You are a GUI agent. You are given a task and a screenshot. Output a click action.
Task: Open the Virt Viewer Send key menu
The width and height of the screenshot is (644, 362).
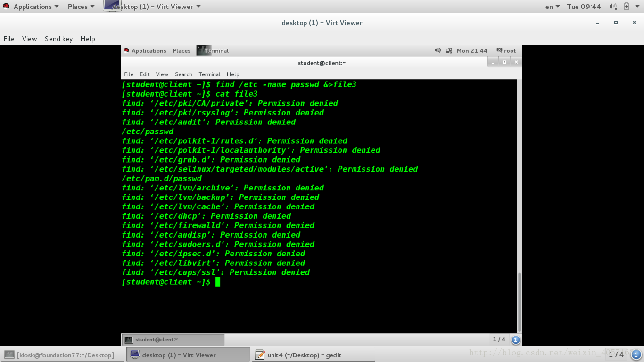58,39
